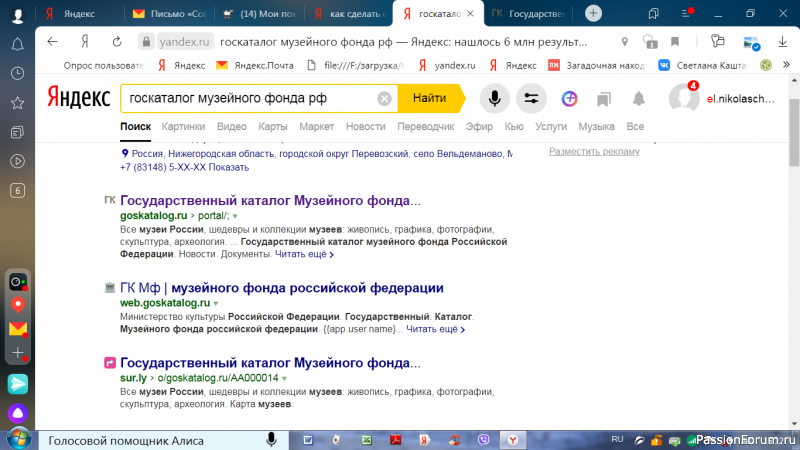Image resolution: width=800 pixels, height=450 pixels.
Task: Start voice search via microphone button
Action: click(x=494, y=98)
